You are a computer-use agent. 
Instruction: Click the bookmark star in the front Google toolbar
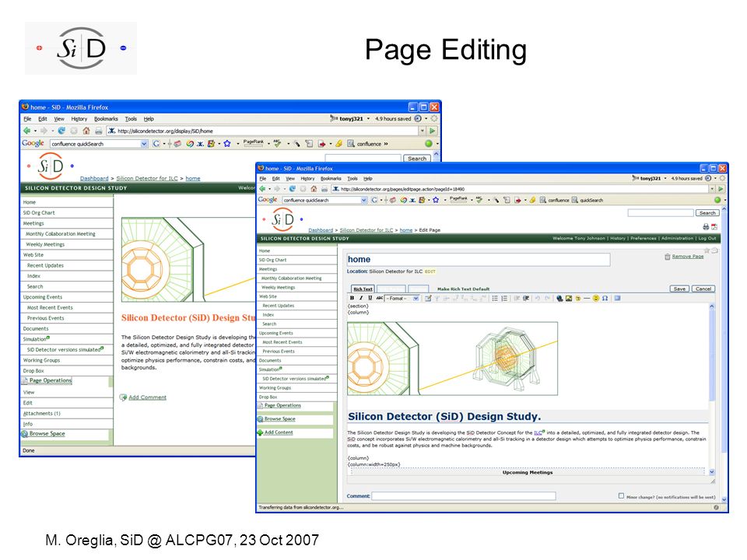pos(436,200)
